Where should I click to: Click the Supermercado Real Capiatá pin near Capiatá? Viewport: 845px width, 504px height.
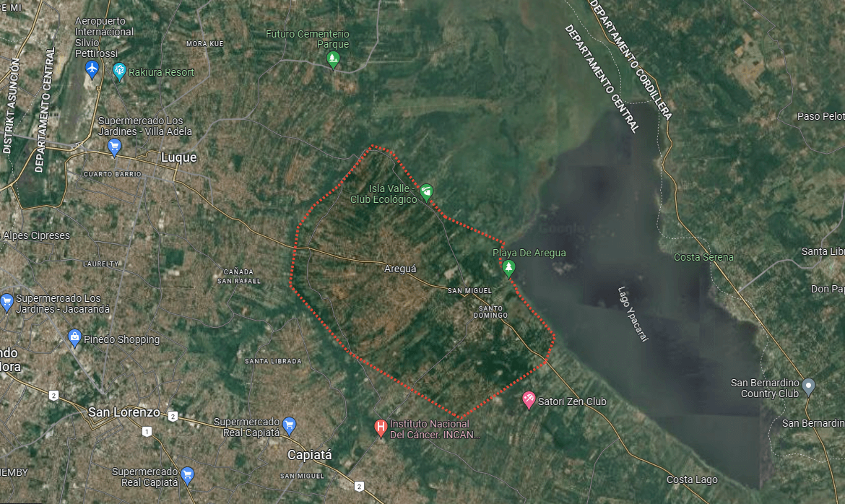click(x=290, y=426)
